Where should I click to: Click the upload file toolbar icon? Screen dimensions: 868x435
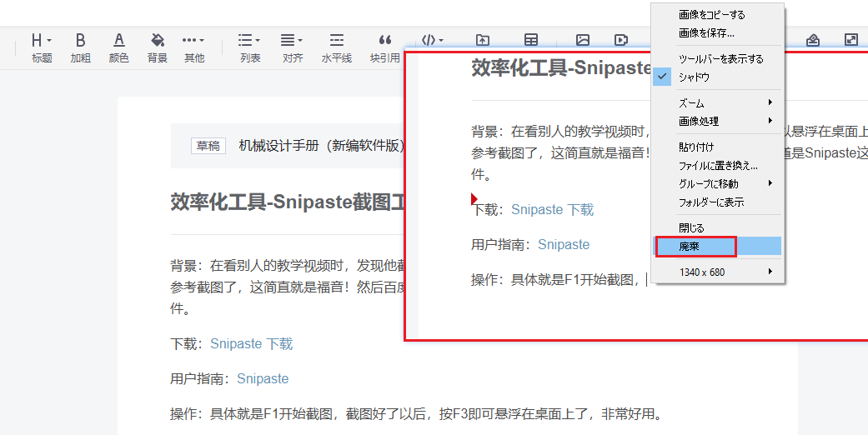483,40
